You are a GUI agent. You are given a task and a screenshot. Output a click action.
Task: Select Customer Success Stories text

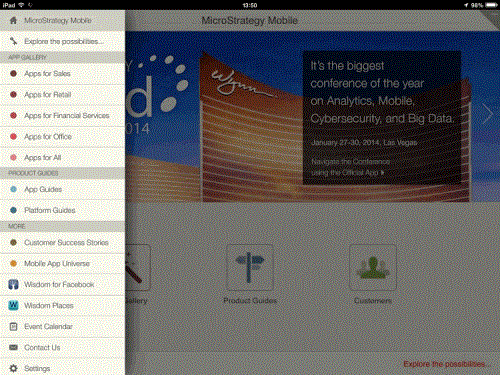pyautogui.click(x=66, y=242)
